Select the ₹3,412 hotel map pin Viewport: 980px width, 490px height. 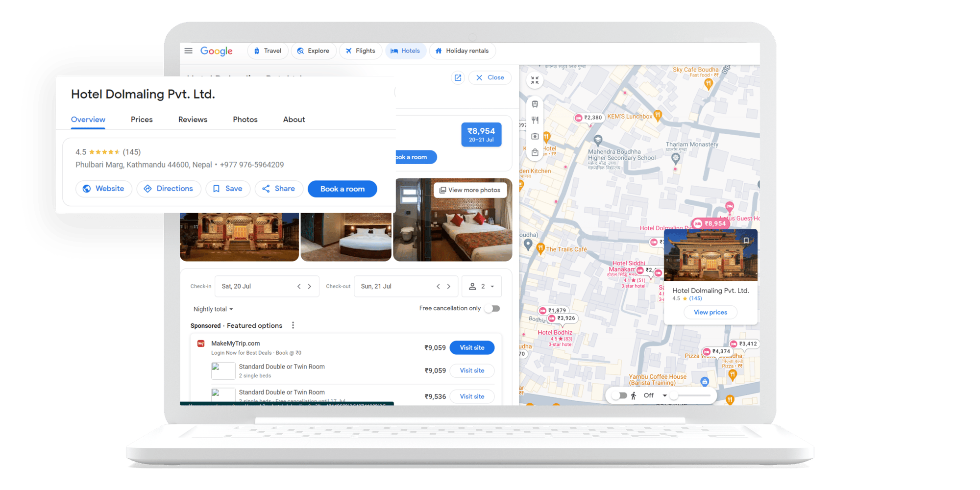pos(744,344)
